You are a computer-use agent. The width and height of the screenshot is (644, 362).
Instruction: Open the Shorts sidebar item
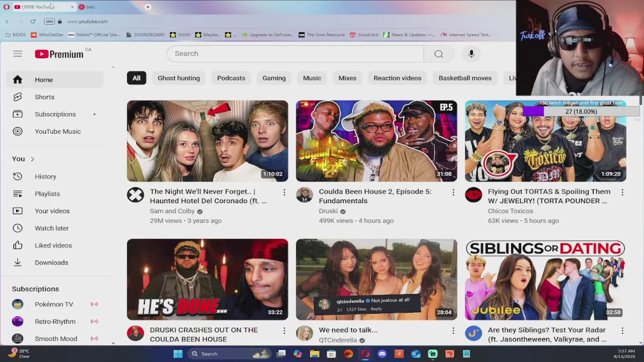point(55,97)
